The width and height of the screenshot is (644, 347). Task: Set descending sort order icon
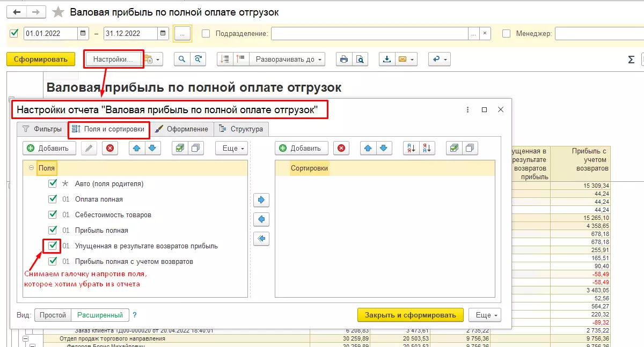point(427,149)
